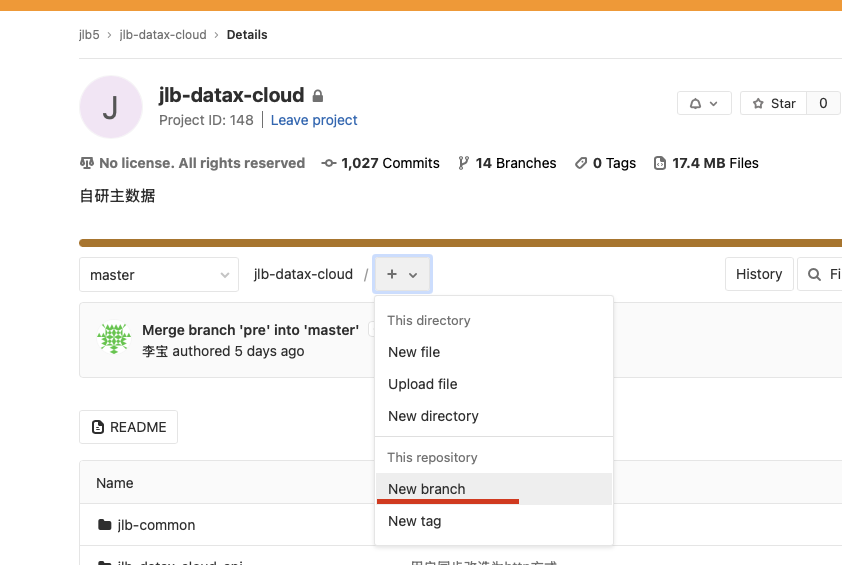Star the jlb-datax-cloud project

(774, 104)
